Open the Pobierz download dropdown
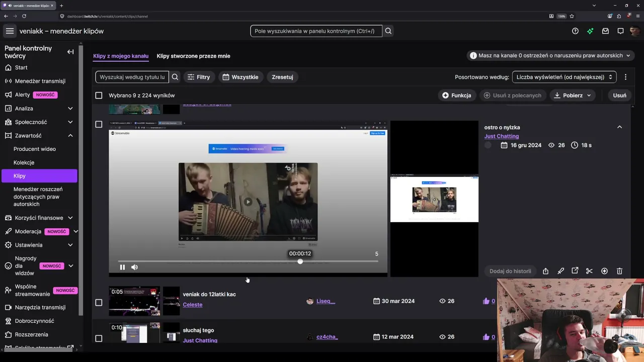The width and height of the screenshot is (644, 362). [573, 96]
